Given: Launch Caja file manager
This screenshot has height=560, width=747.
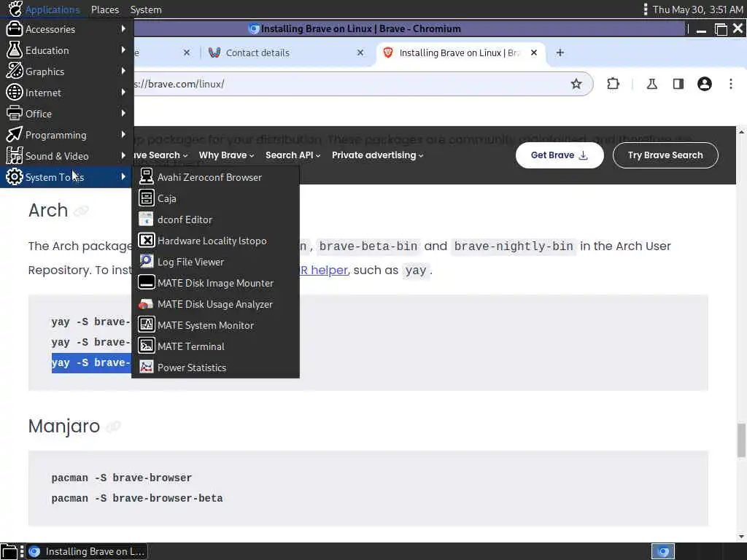Looking at the screenshot, I should [215, 198].
